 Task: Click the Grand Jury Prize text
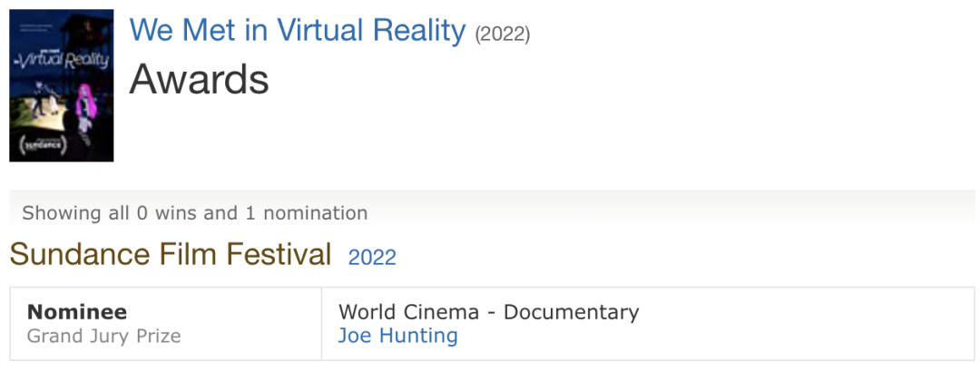(103, 336)
